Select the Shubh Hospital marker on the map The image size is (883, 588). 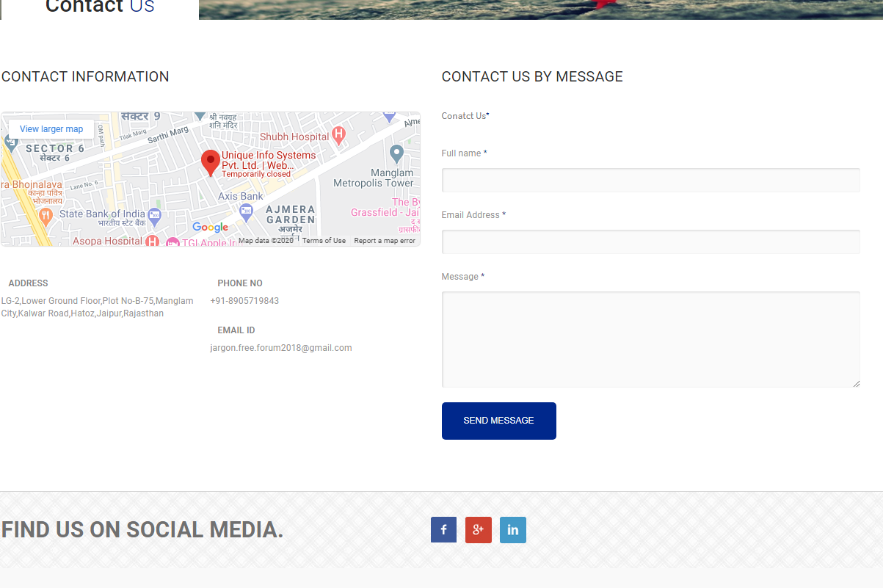click(338, 134)
